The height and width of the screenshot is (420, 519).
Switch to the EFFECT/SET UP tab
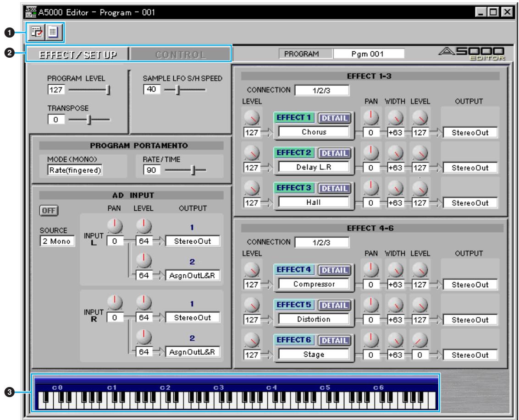pyautogui.click(x=77, y=54)
